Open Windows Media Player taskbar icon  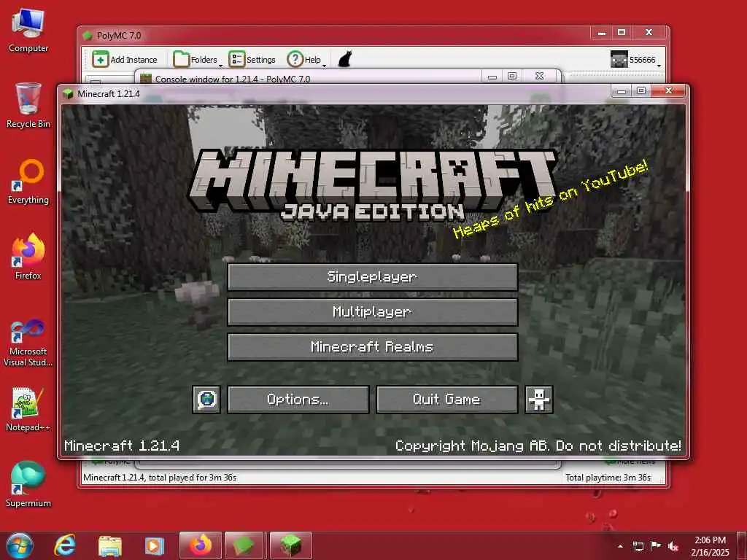click(x=154, y=545)
